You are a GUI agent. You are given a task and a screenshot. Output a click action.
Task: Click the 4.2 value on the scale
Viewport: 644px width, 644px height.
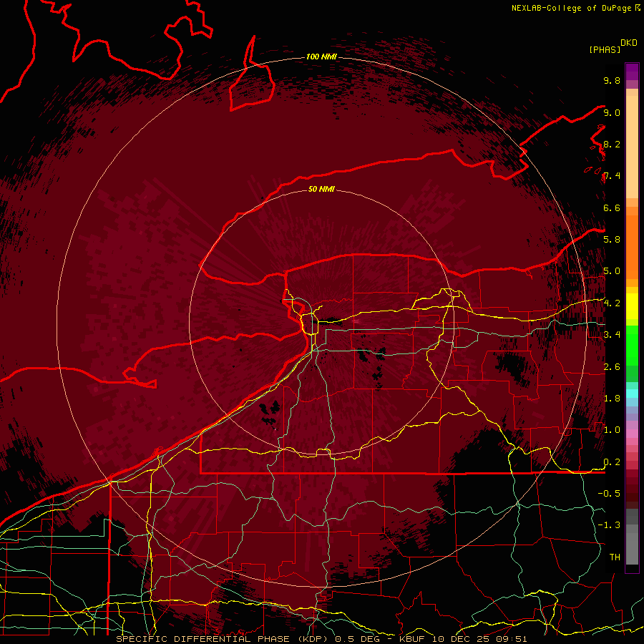tap(612, 303)
